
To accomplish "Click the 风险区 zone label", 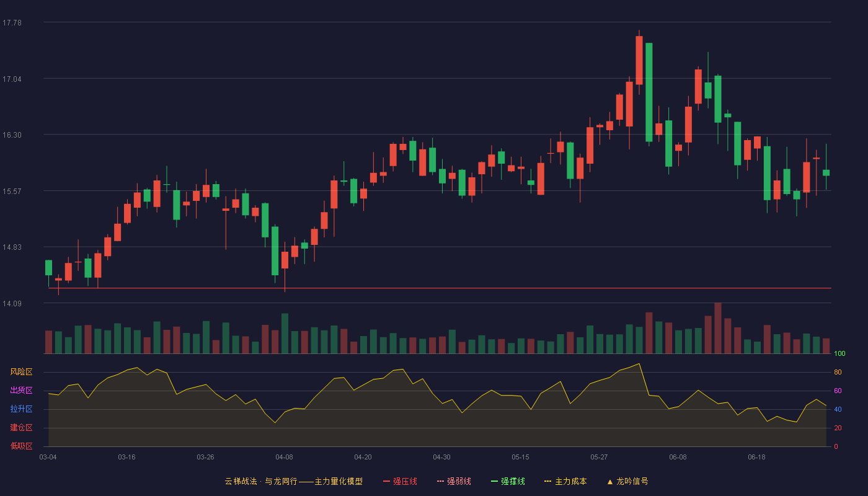I will [x=21, y=372].
